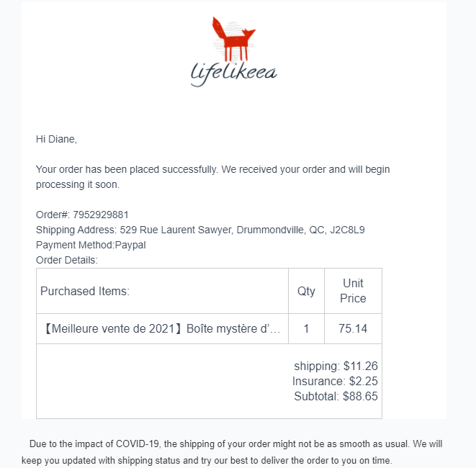Image resolution: width=476 pixels, height=468 pixels.
Task: Click the 'Order Details:' label
Action: point(66,260)
